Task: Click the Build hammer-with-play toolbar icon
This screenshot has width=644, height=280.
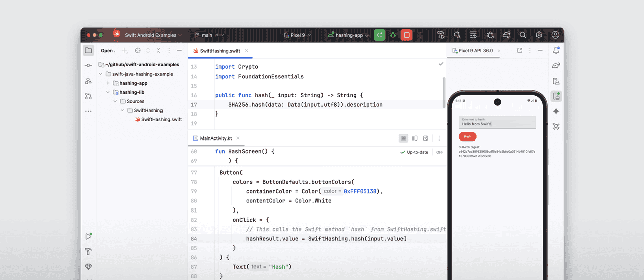Action: point(441,35)
